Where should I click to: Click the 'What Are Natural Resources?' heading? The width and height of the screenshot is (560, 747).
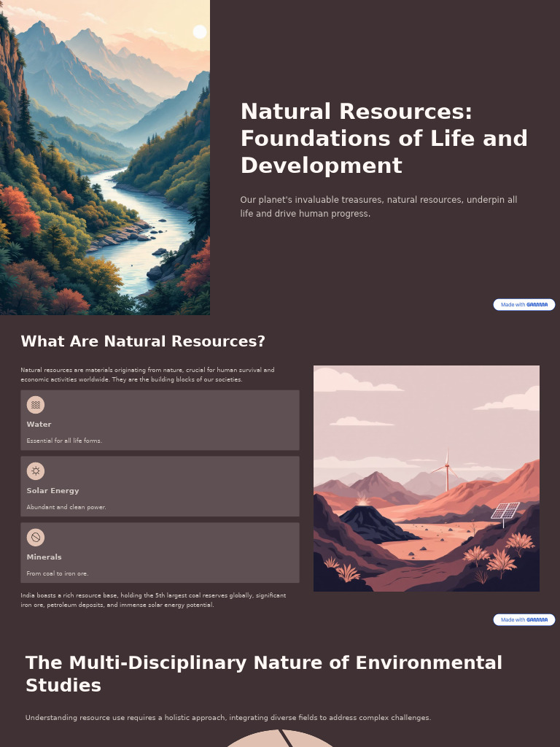click(x=143, y=341)
